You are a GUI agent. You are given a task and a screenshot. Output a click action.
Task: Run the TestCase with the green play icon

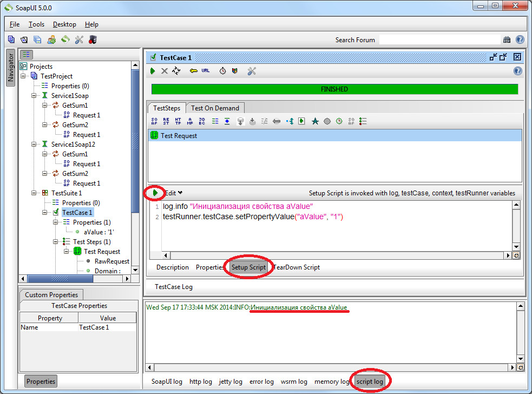(153, 71)
